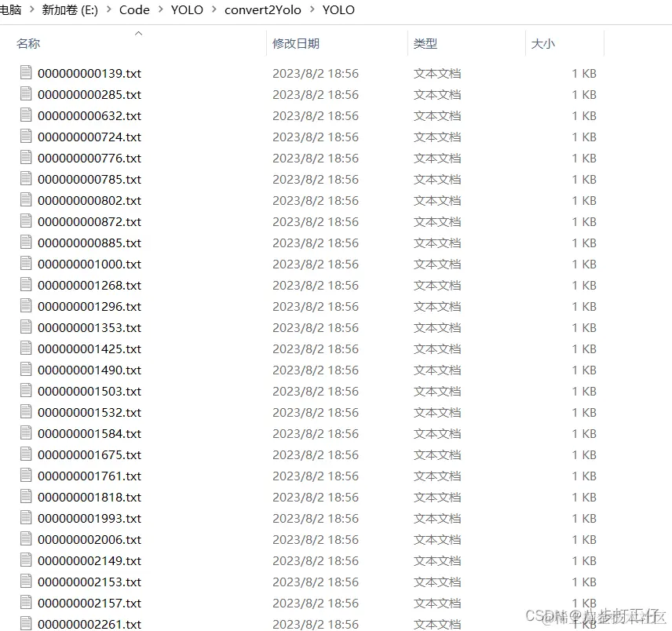Viewport: 672px width, 631px height.
Task: Click the icon of 000000001296.txt
Action: click(26, 305)
